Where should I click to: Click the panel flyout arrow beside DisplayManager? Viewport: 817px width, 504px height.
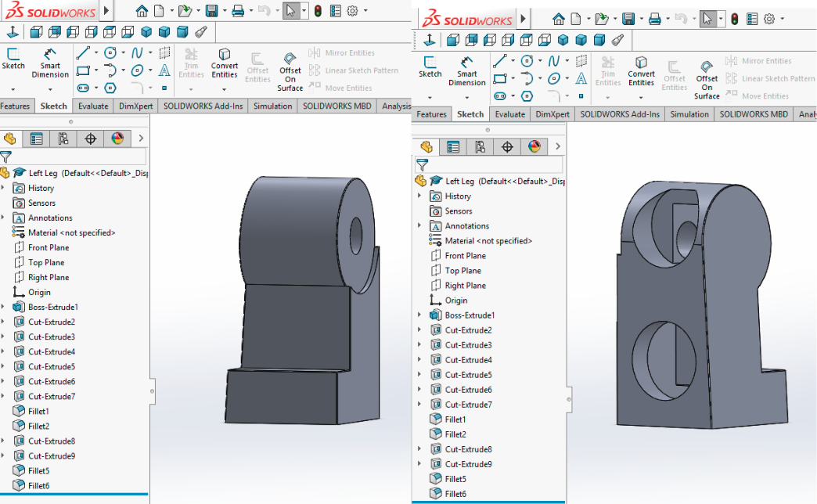tap(141, 139)
